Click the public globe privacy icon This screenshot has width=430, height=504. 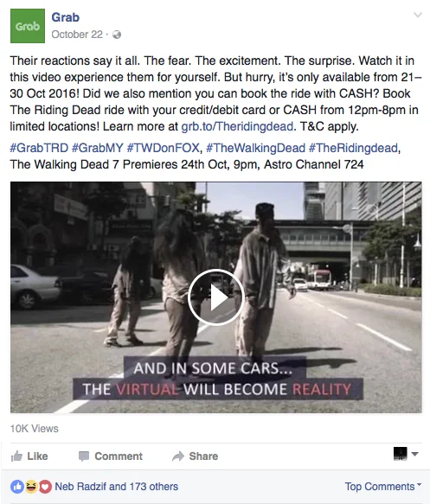pyautogui.click(x=117, y=35)
